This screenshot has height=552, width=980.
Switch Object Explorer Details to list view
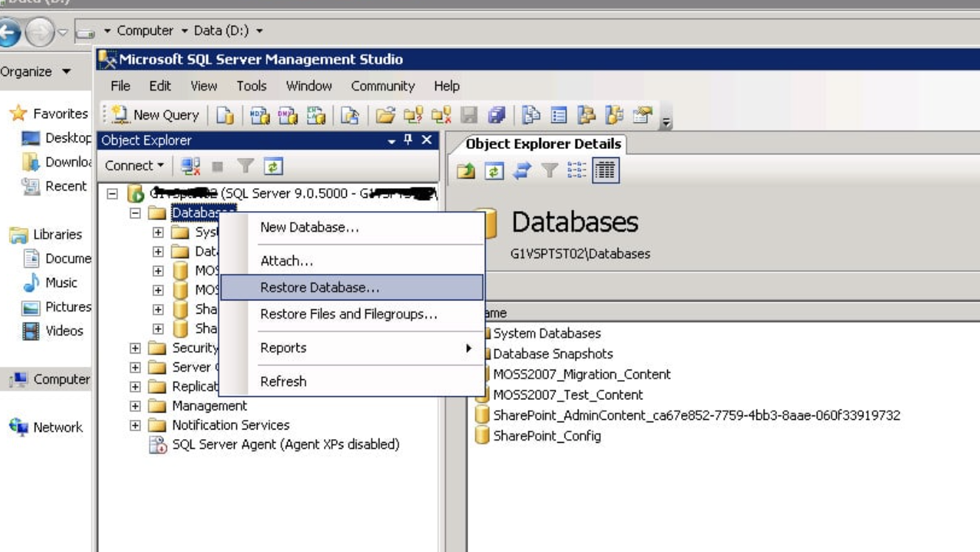(577, 171)
